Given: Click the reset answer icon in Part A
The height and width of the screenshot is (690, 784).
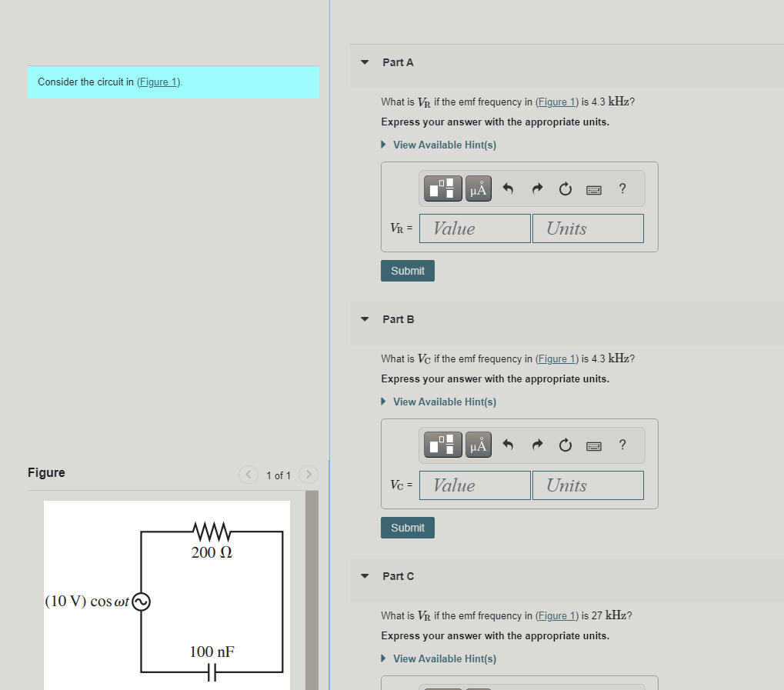Looking at the screenshot, I should point(565,188).
